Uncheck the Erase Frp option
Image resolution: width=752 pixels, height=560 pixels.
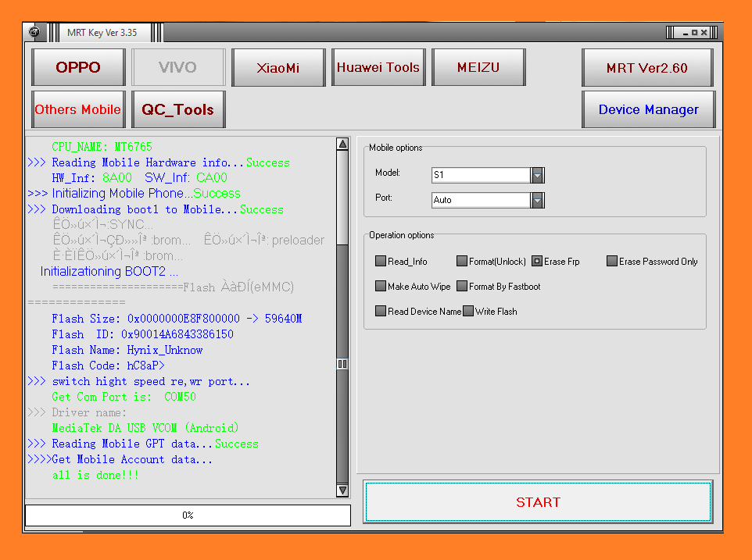[x=537, y=262]
